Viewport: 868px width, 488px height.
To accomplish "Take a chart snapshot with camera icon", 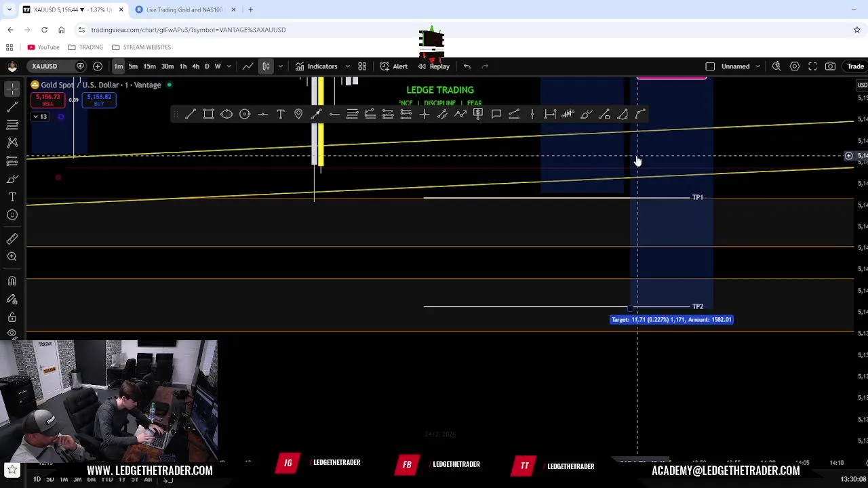I will coord(830,66).
